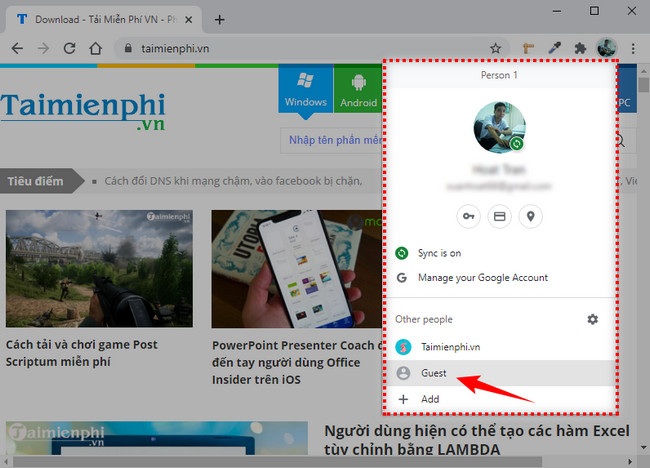Open a new tab with the plus button
650x468 pixels.
pyautogui.click(x=220, y=19)
